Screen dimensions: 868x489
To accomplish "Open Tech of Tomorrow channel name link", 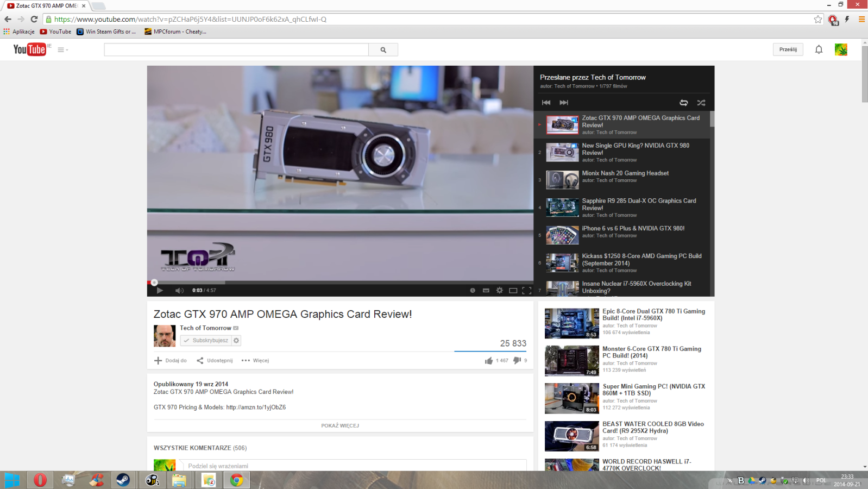I will pos(206,328).
